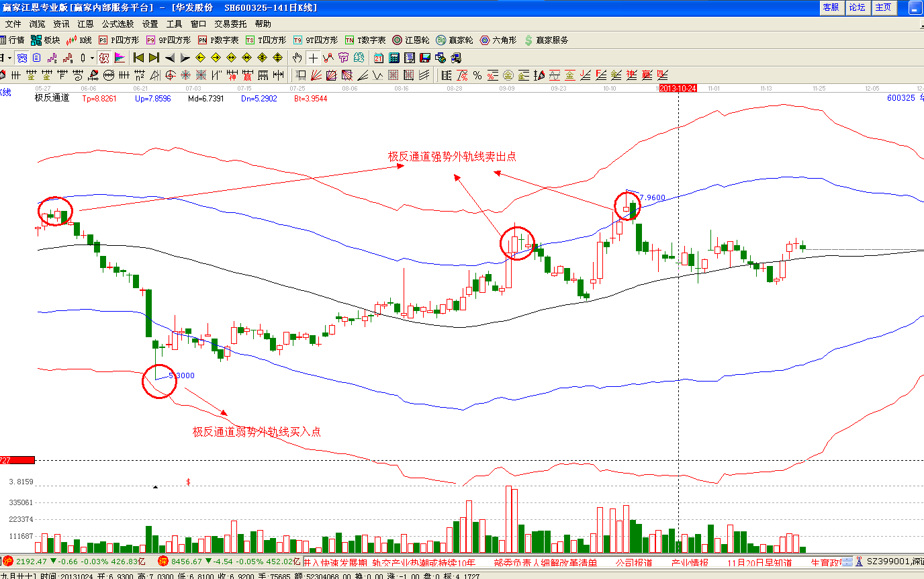
Task: Select the hand pan tool
Action: (x=297, y=58)
